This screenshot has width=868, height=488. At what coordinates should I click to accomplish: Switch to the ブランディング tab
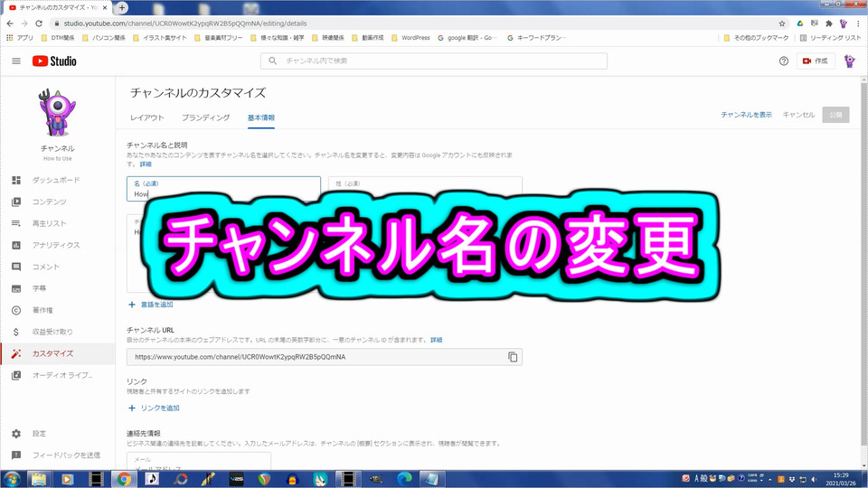(205, 117)
